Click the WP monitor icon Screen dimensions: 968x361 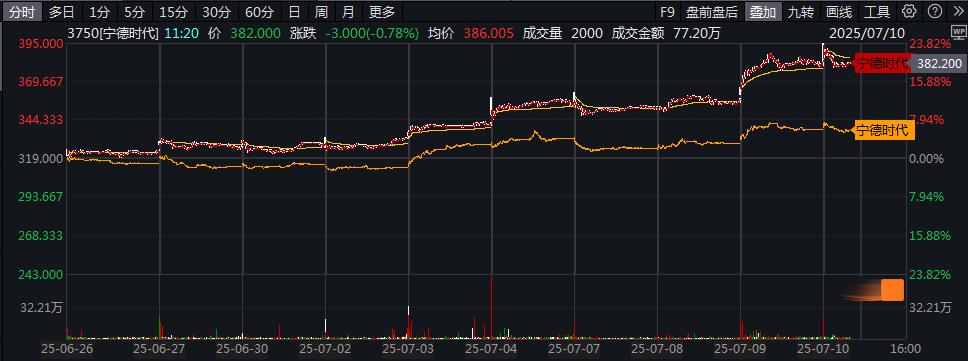[x=958, y=33]
